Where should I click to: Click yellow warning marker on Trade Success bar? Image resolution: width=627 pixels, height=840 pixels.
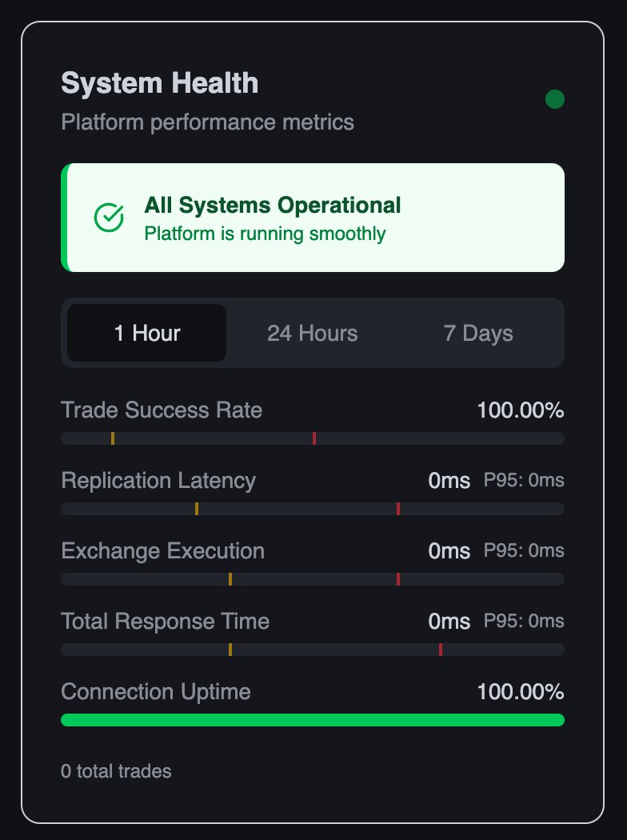click(113, 438)
